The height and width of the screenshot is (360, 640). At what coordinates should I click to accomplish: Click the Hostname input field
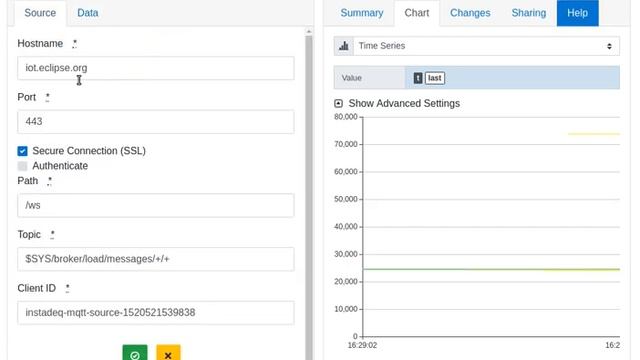(156, 68)
